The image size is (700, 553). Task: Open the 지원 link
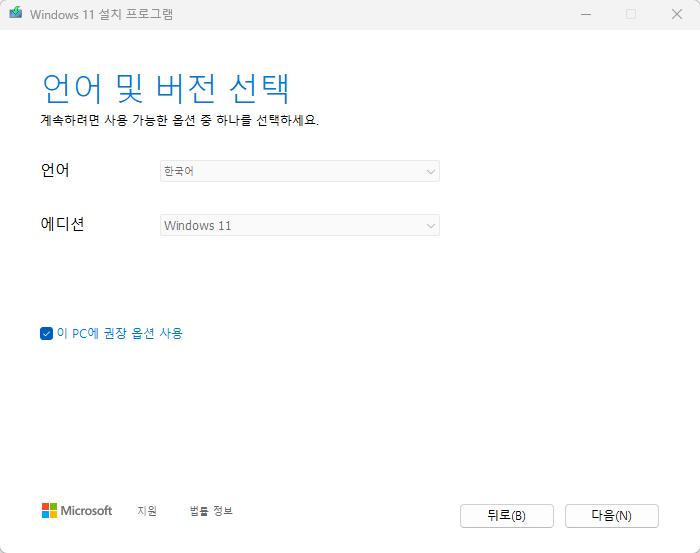tap(147, 511)
